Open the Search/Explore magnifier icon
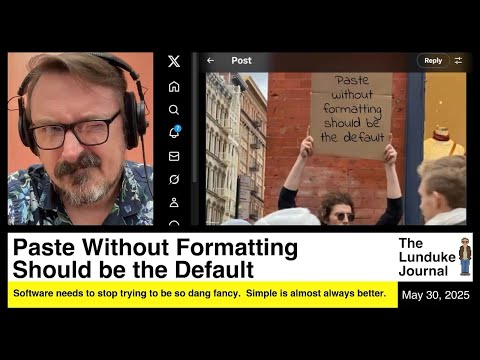This screenshot has height=360, width=480. point(174,110)
